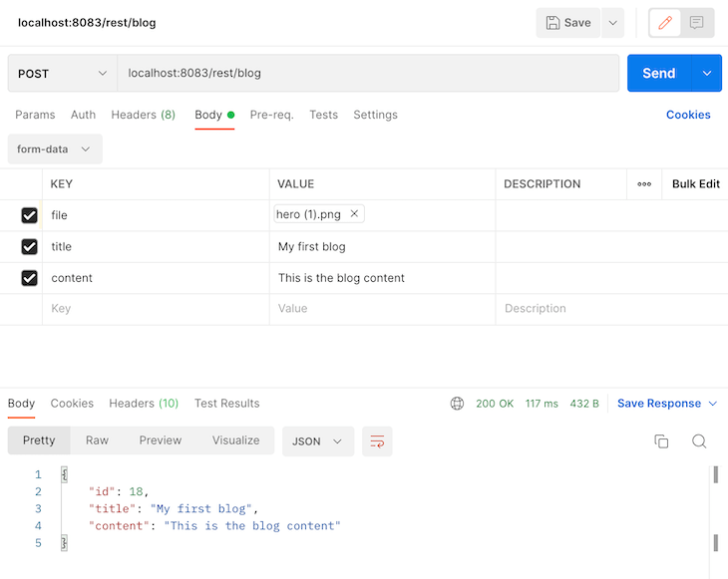This screenshot has height=579, width=728.
Task: Click the pencil edit icon
Action: (x=665, y=23)
